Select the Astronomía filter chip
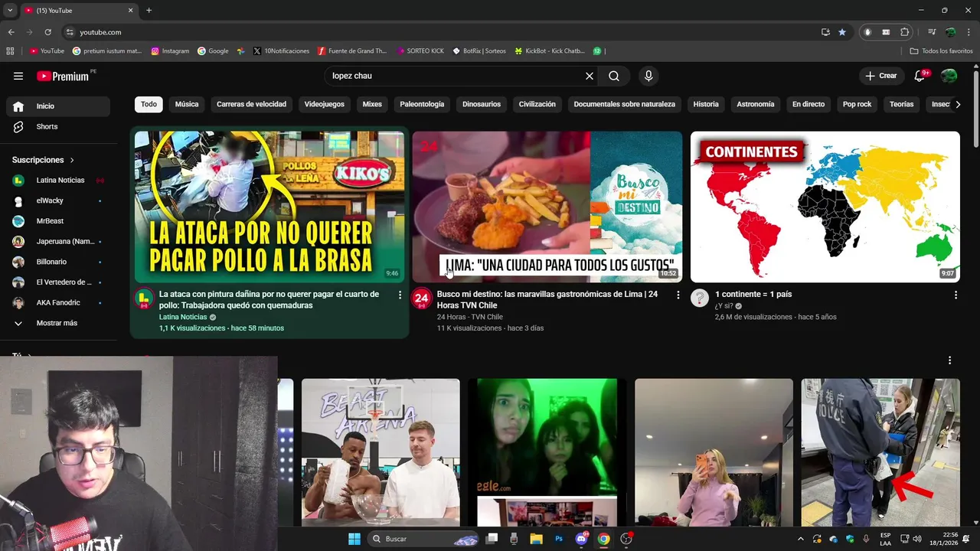Viewport: 980px width, 551px height. coord(756,104)
